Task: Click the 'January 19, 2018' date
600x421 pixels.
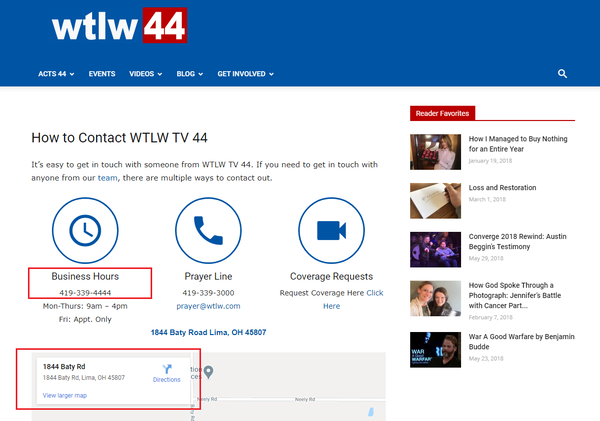Action: (x=490, y=161)
